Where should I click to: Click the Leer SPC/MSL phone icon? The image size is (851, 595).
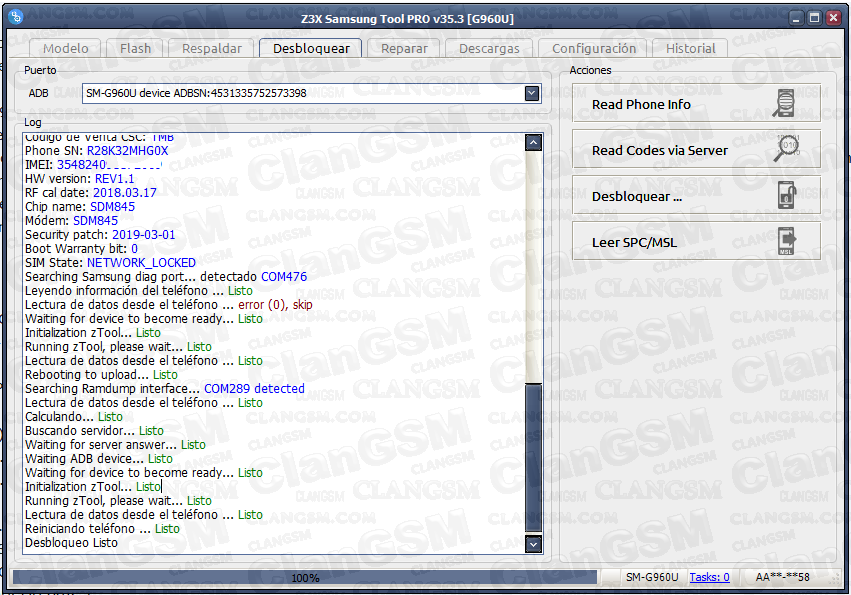pos(787,241)
